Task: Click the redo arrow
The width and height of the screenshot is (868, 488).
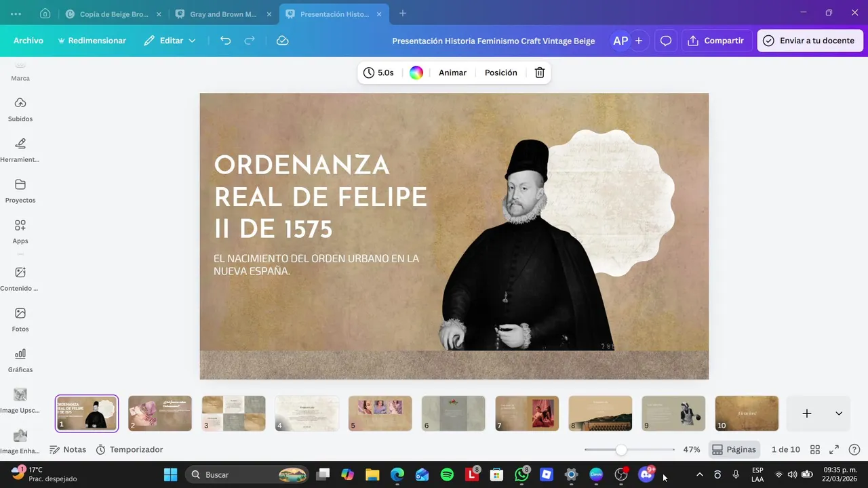Action: pyautogui.click(x=250, y=41)
